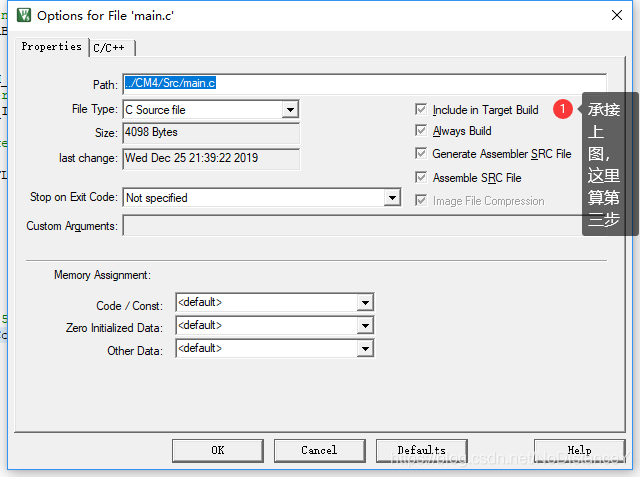This screenshot has width=640, height=477.
Task: Expand Stop on Exit Code dropdown
Action: (392, 198)
